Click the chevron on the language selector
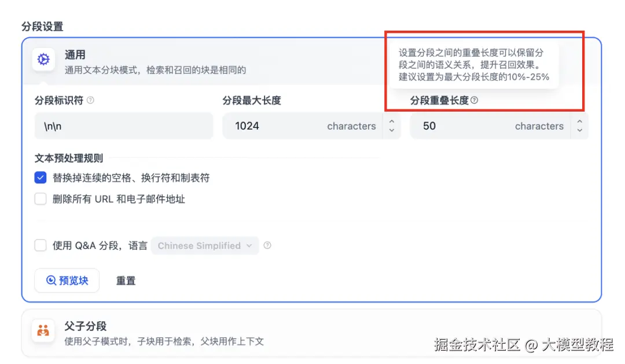Screen dimensions: 625x364 point(249,245)
